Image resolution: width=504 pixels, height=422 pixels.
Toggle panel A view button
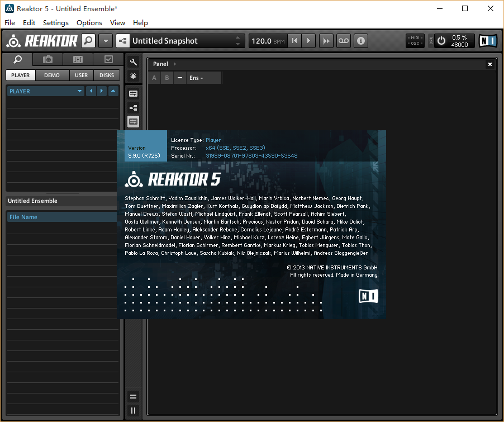(x=154, y=78)
